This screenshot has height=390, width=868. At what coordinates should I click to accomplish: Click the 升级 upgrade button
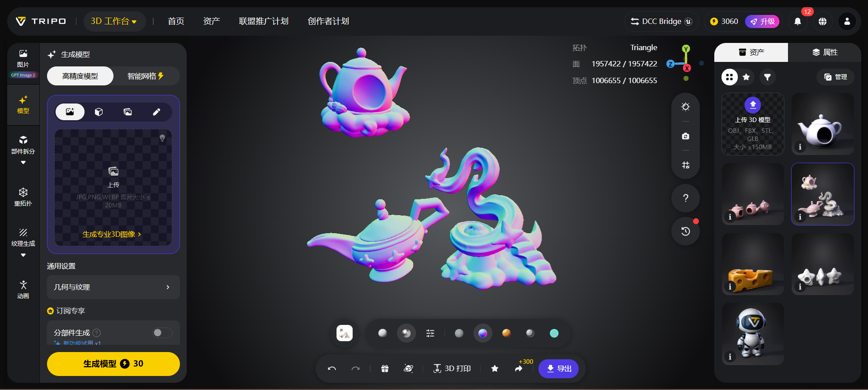tap(762, 21)
